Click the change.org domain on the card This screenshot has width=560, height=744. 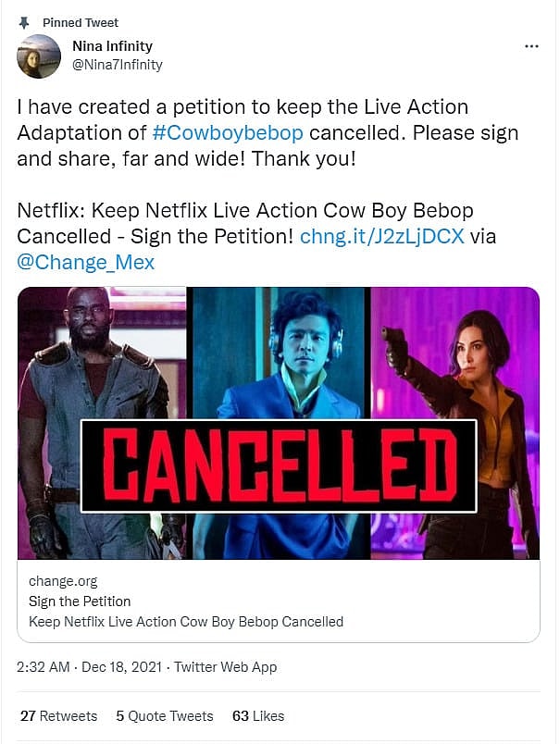[63, 581]
